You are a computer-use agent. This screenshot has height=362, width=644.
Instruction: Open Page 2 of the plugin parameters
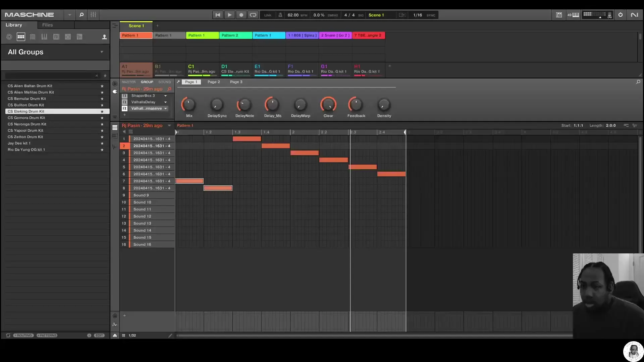point(214,82)
